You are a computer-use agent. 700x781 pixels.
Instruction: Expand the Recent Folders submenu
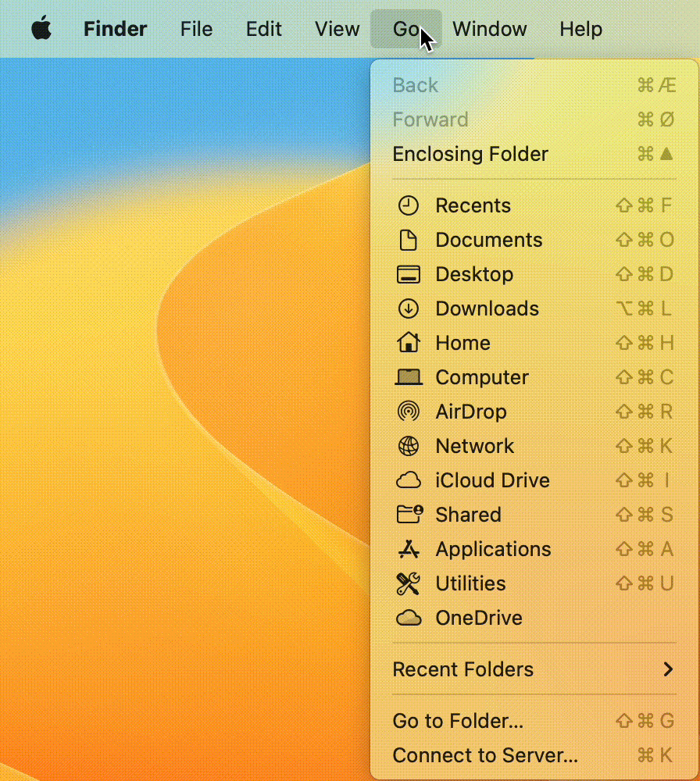point(463,669)
